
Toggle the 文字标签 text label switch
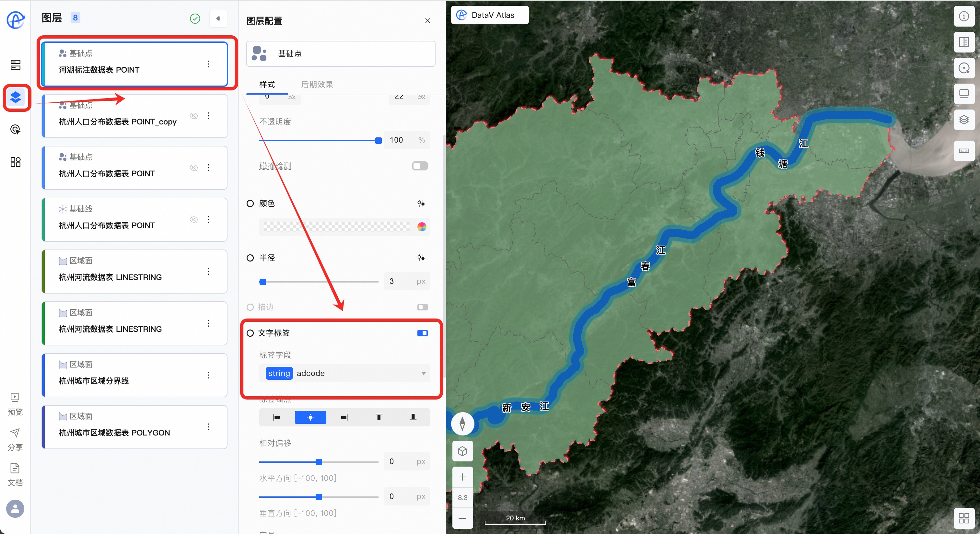tap(422, 333)
